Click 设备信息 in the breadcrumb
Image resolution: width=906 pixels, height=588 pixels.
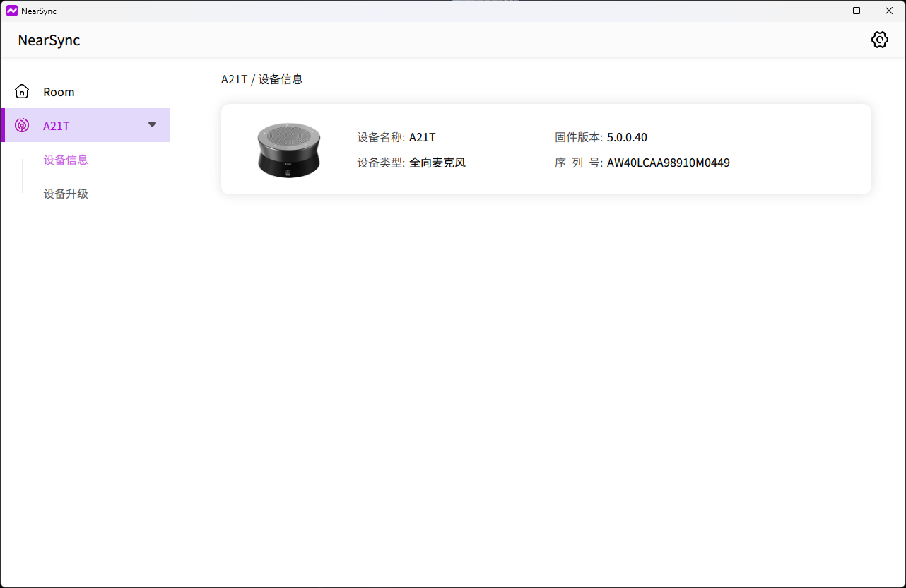281,79
